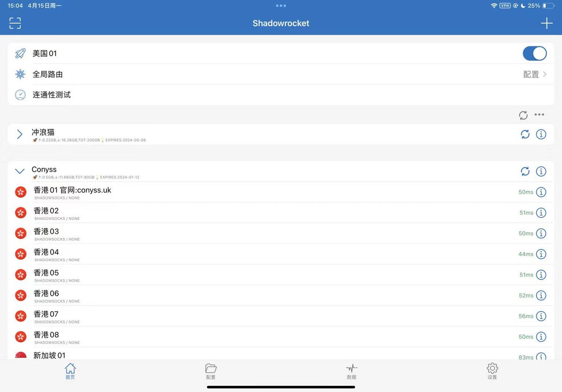Click the 44ms latency of 香港 04
This screenshot has width=562, height=392.
tap(525, 254)
